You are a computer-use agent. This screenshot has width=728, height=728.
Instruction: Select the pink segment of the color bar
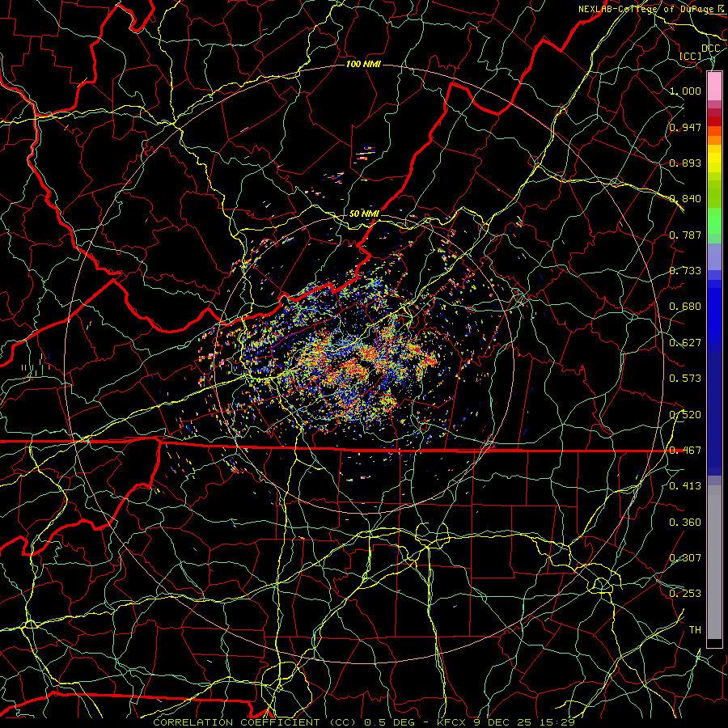[x=714, y=87]
